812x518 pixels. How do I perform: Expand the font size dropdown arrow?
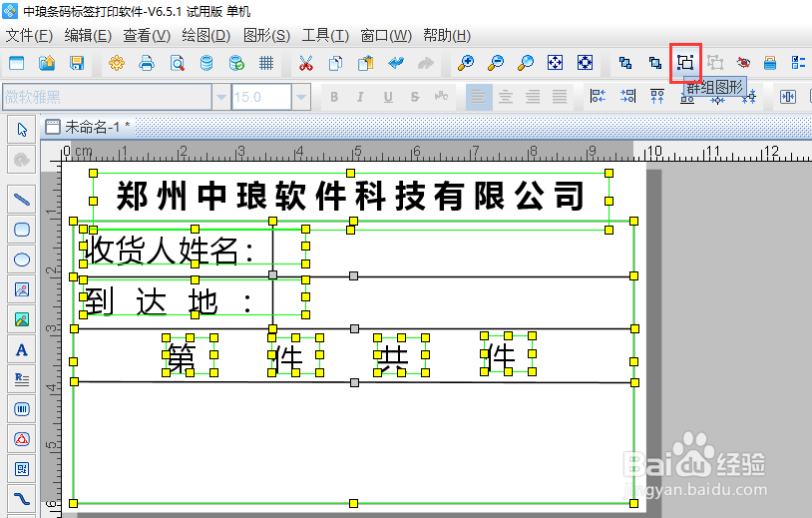301,97
